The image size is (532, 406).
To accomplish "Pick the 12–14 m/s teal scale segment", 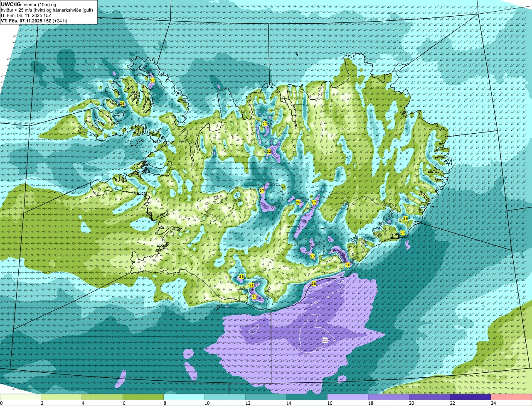I will coord(266,397).
